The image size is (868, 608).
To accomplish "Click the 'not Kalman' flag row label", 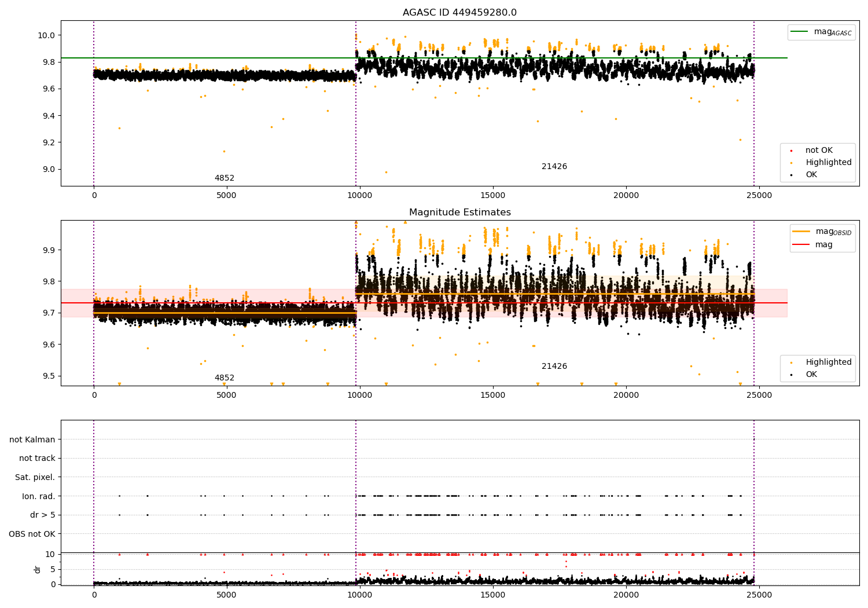I will click(32, 439).
